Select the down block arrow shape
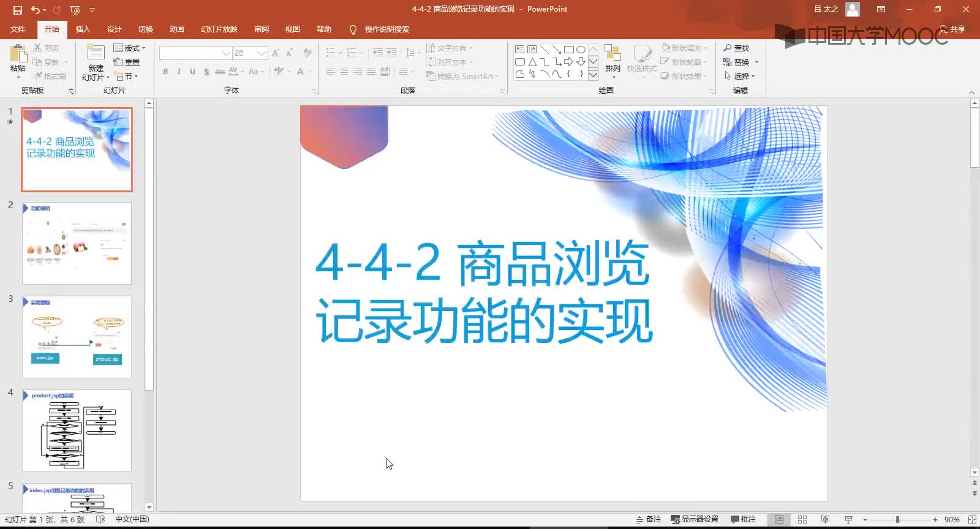980x529 pixels. (x=581, y=62)
